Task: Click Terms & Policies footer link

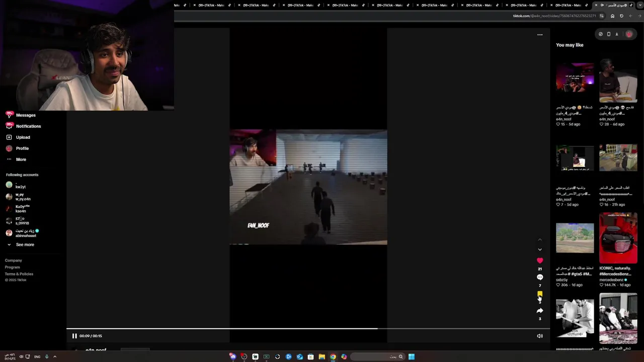Action: (x=19, y=274)
